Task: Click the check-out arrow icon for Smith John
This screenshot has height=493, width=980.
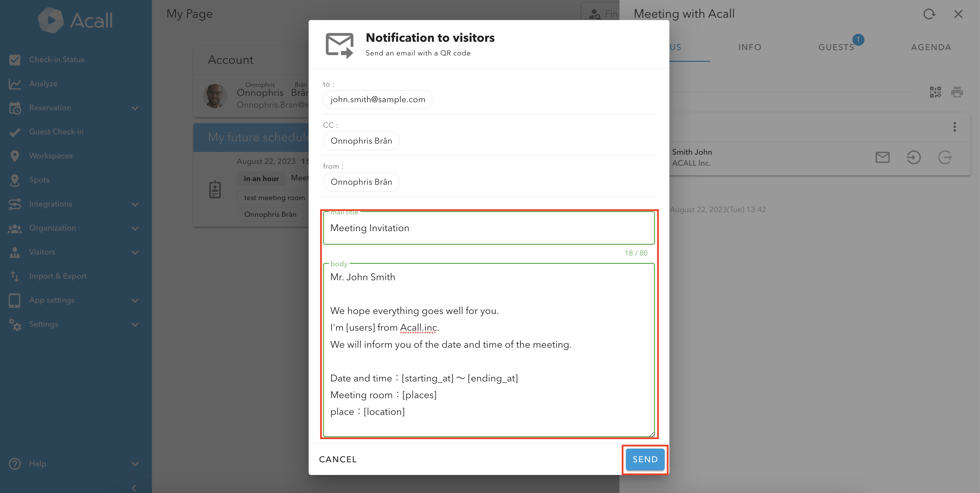Action: click(x=945, y=157)
